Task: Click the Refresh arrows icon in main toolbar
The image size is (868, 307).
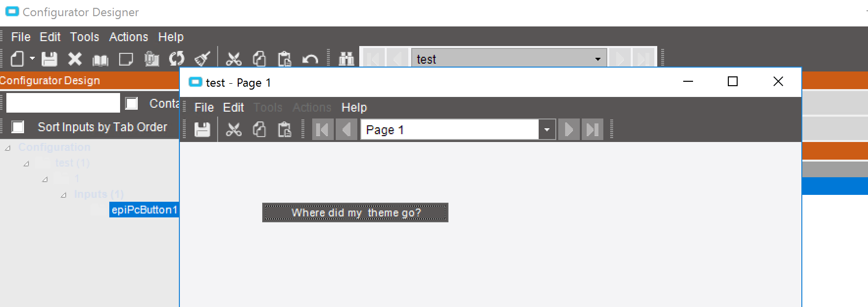Action: [177, 59]
